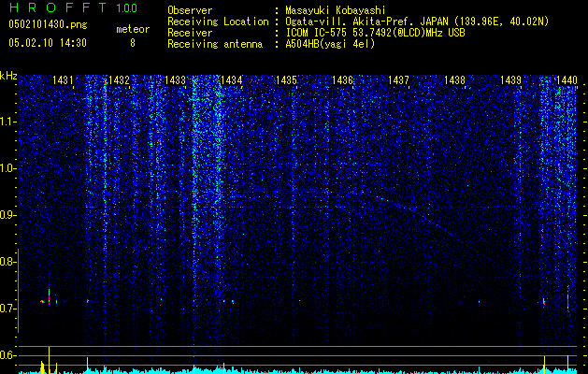The height and width of the screenshot is (374, 588).
Task: Click the 1438 time marker
Action: pyautogui.click(x=454, y=79)
